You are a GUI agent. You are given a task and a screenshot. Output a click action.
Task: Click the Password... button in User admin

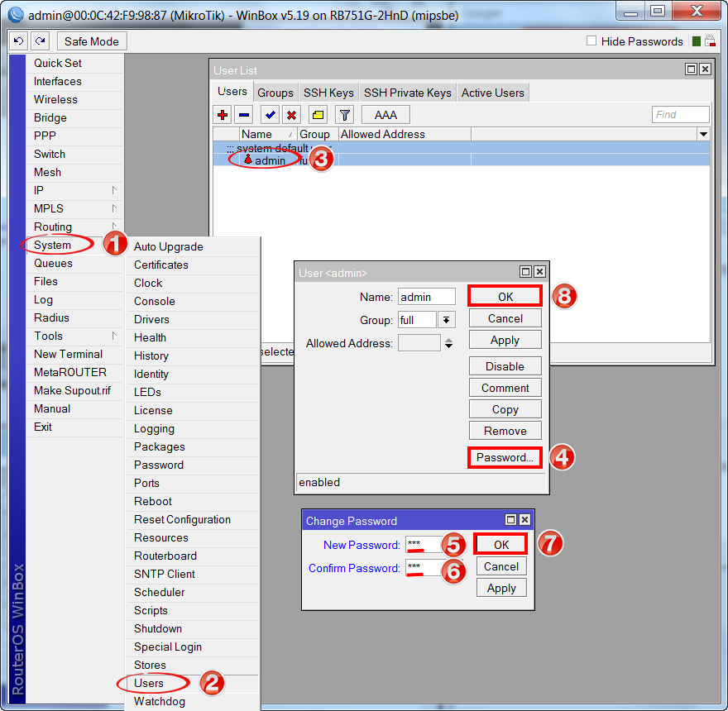(505, 457)
